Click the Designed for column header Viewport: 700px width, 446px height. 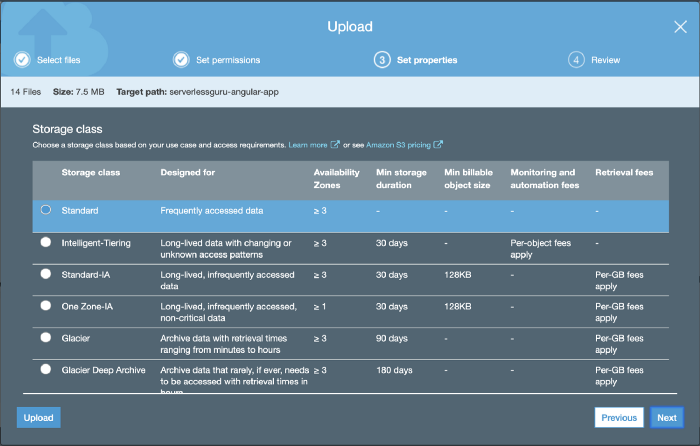[188, 172]
